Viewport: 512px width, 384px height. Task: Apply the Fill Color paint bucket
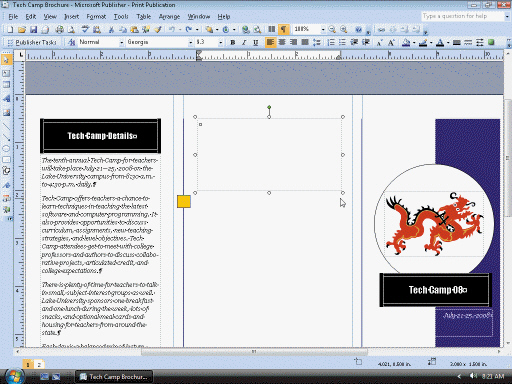(x=406, y=42)
